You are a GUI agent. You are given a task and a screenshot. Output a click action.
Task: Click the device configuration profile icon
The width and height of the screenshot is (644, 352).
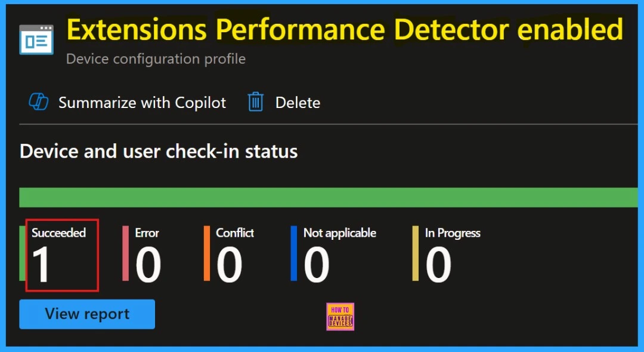point(36,38)
